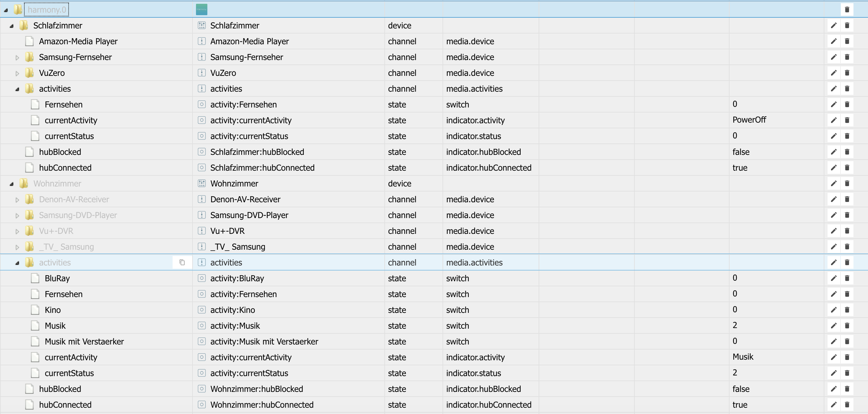Screen dimensions: 868x414
Task: Click the harmony adapter logo icon
Action: [x=201, y=9]
